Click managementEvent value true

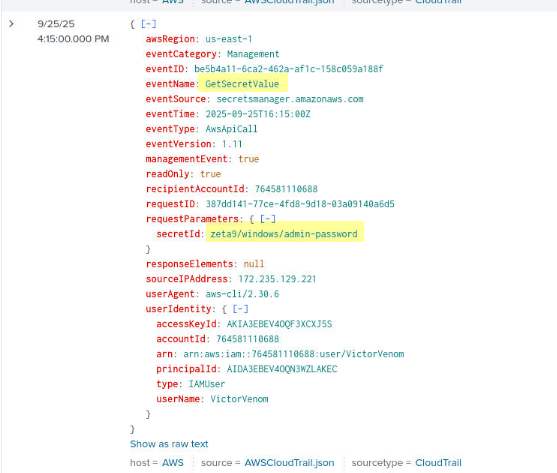tap(249, 159)
